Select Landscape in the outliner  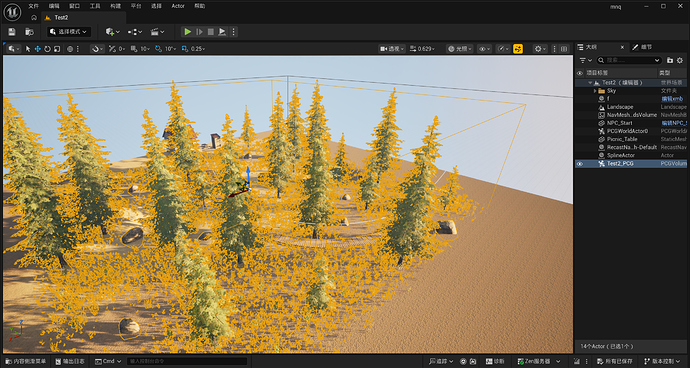click(620, 107)
